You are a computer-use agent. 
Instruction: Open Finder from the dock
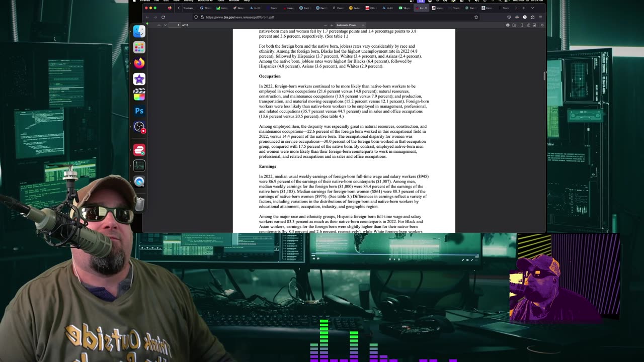(x=139, y=31)
